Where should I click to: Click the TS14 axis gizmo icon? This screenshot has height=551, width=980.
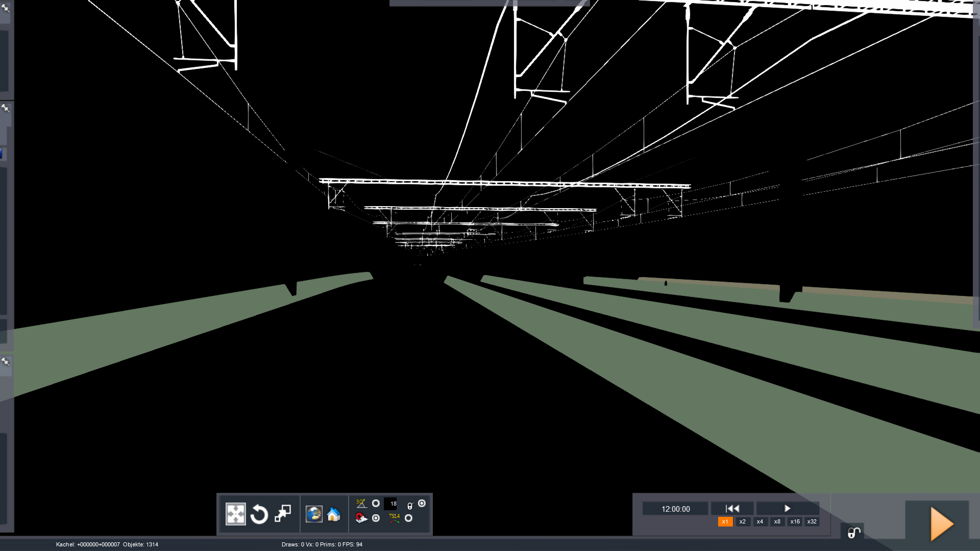394,518
